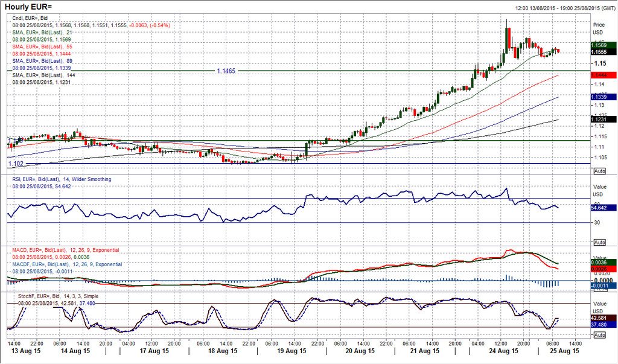The image size is (618, 364).
Task: Click the 0.0026 MACD value tag
Action: [604, 269]
